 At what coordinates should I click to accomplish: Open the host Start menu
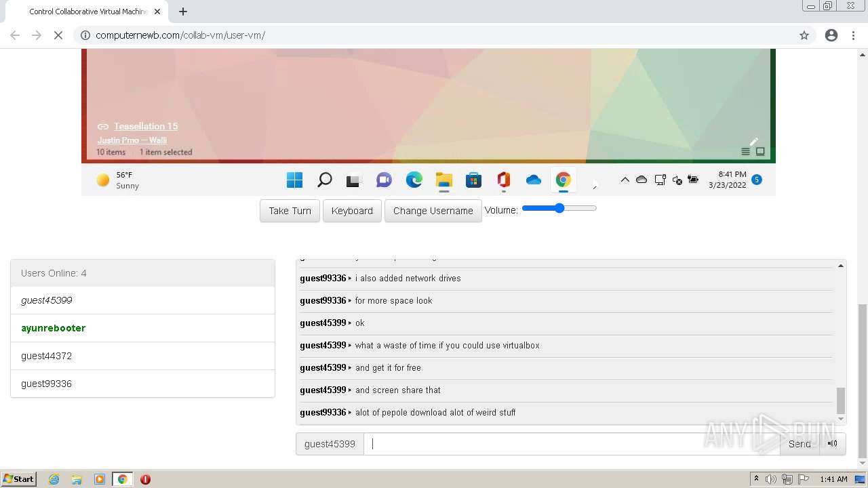point(19,479)
